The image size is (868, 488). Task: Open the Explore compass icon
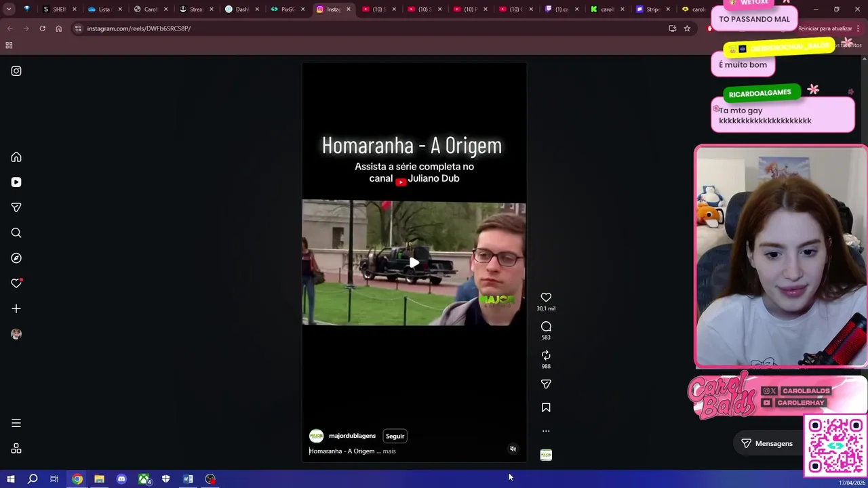pos(16,258)
